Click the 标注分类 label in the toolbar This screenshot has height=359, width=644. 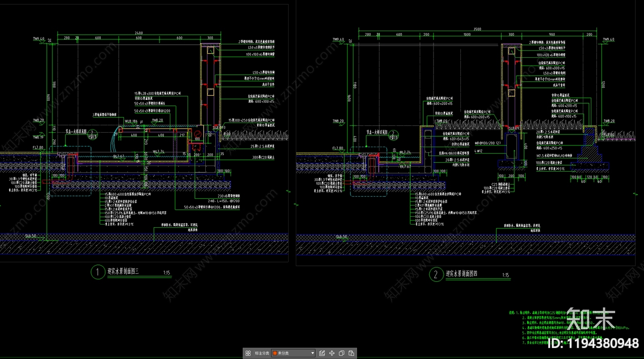(x=262, y=353)
